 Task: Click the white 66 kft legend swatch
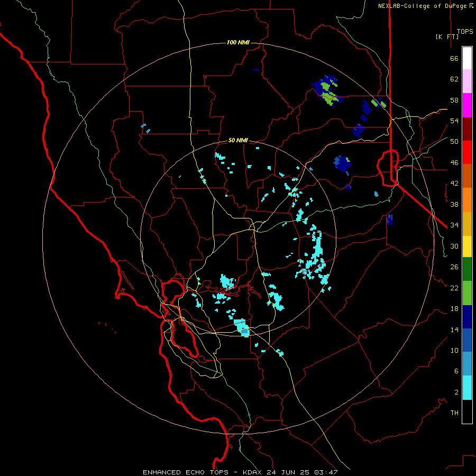point(467,58)
